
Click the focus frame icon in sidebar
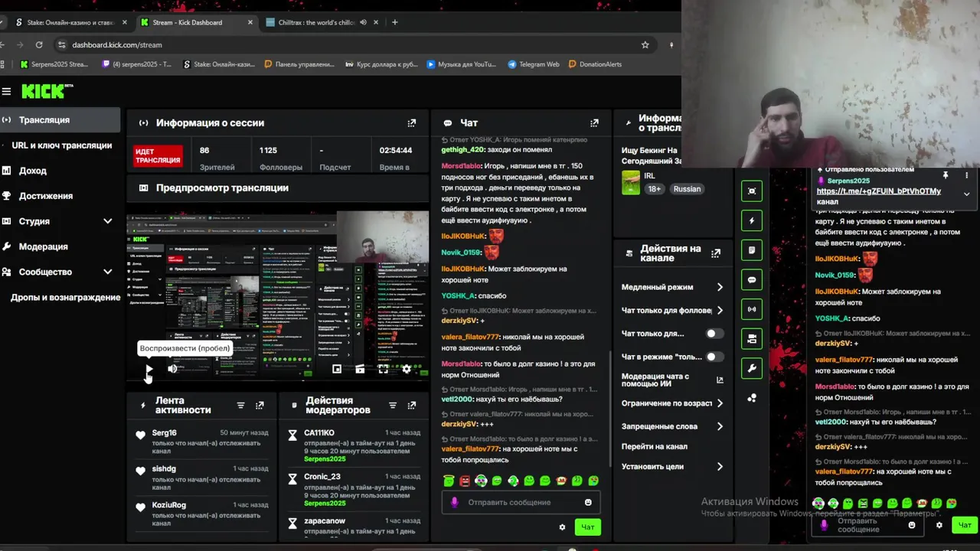[x=752, y=191]
